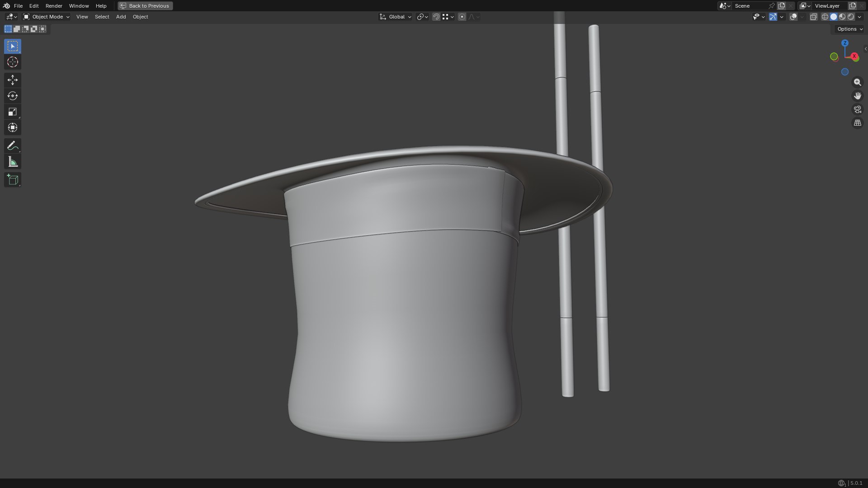Select the Measure tool
The width and height of the screenshot is (868, 488).
(13, 162)
